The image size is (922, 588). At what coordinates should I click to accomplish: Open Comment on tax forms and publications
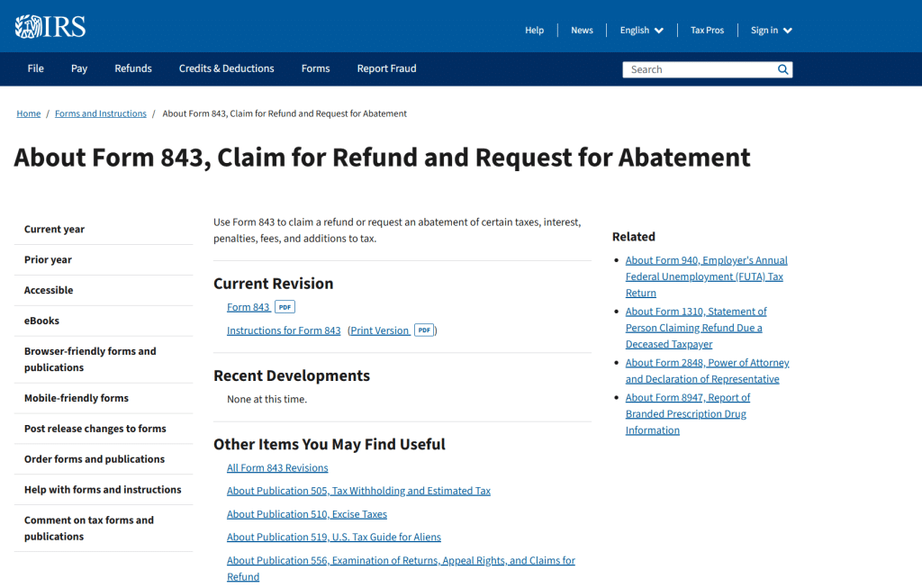pos(104,528)
